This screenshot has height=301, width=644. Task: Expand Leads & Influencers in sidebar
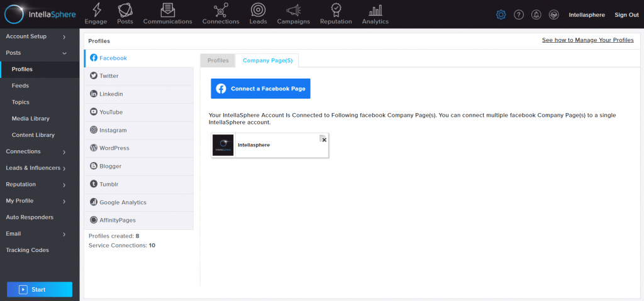click(40, 168)
